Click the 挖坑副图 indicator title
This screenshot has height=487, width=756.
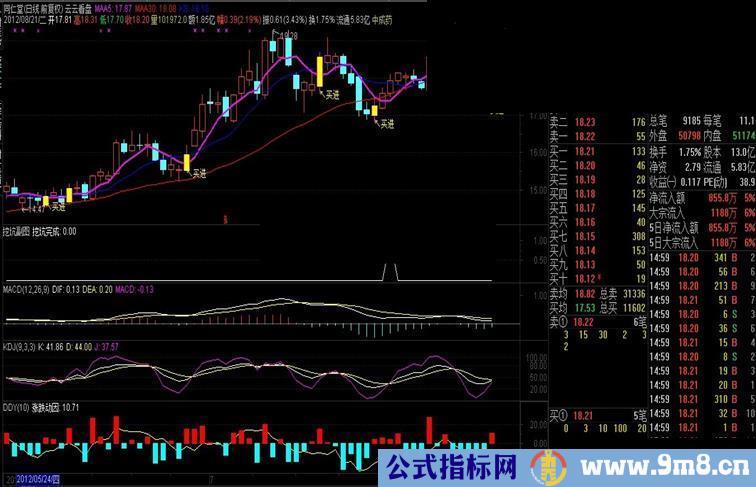point(16,231)
